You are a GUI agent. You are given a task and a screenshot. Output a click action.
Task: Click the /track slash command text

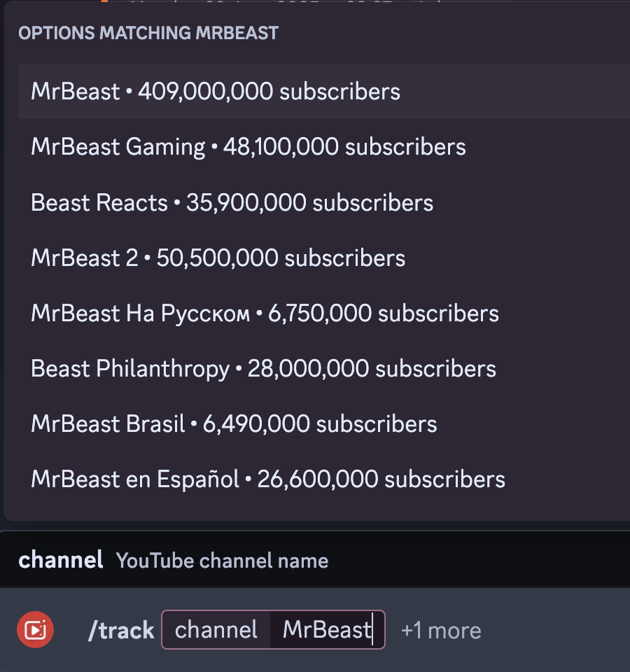tap(121, 631)
